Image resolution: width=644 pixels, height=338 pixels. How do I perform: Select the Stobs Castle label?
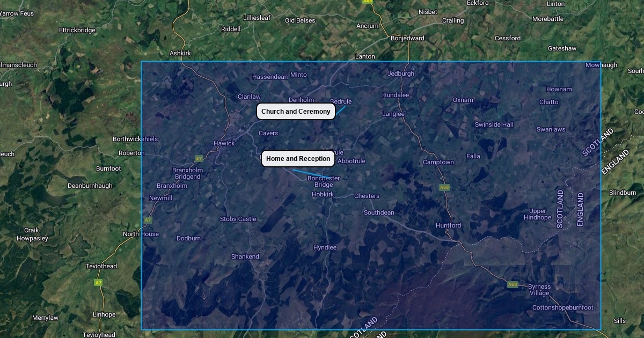coord(238,219)
